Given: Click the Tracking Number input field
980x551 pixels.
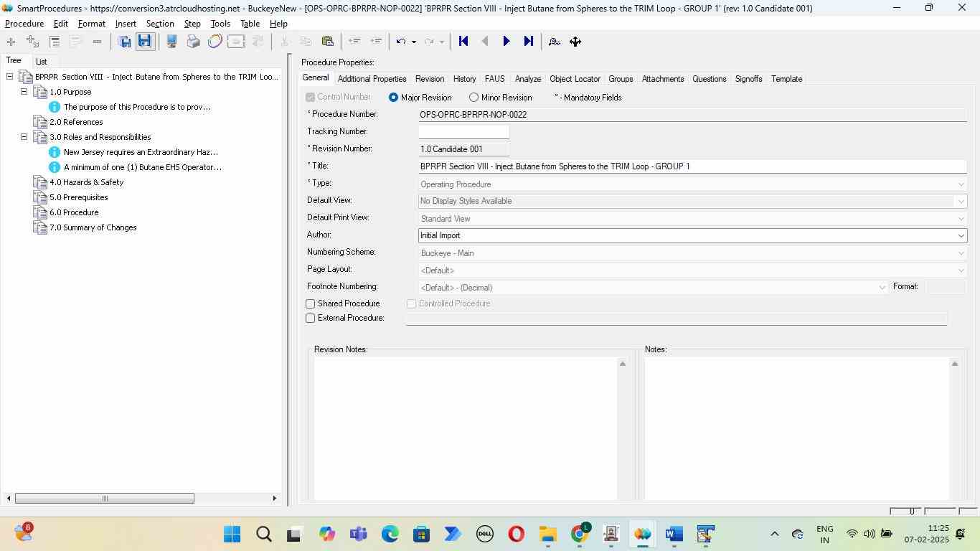Looking at the screenshot, I should pyautogui.click(x=463, y=132).
